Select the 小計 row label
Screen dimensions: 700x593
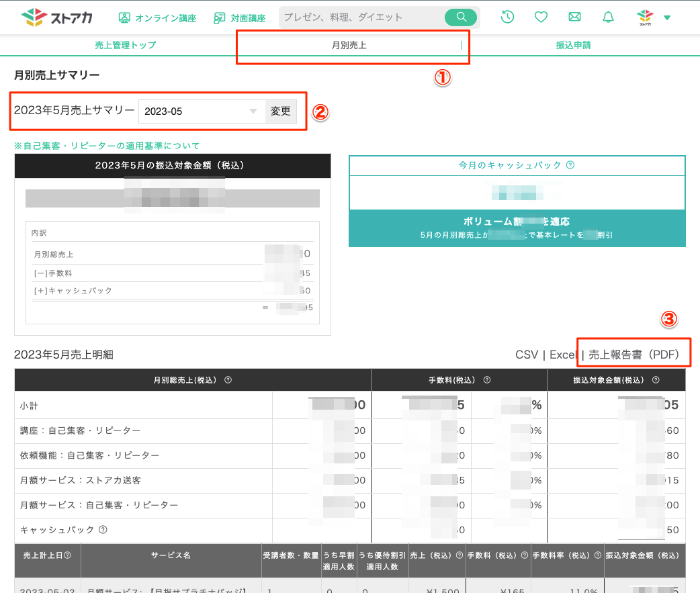click(29, 406)
